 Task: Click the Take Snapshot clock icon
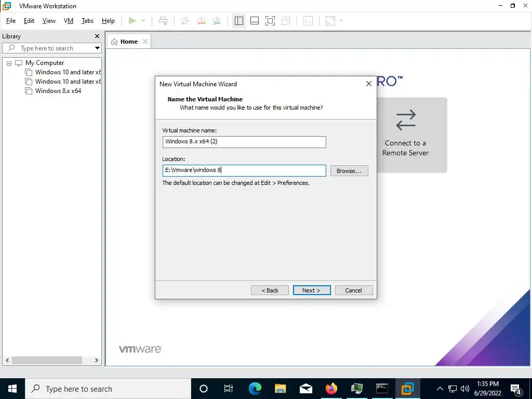[185, 21]
